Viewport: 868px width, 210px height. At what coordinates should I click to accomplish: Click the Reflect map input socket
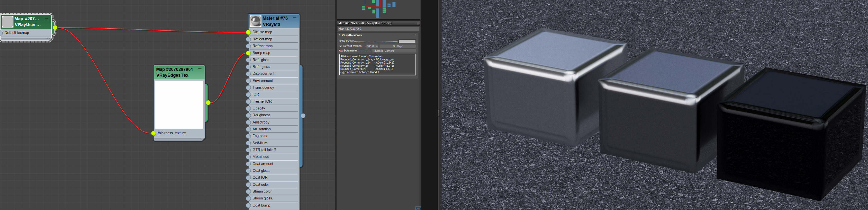[x=248, y=39]
